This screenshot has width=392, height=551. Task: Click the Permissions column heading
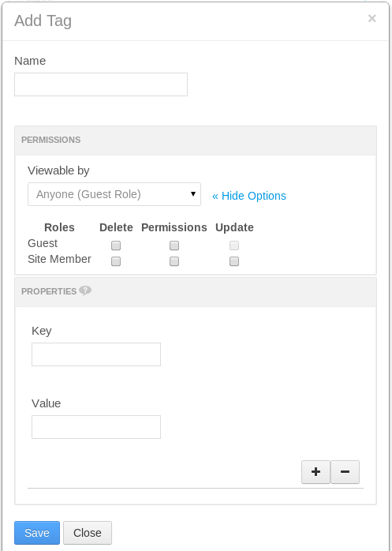pos(174,227)
